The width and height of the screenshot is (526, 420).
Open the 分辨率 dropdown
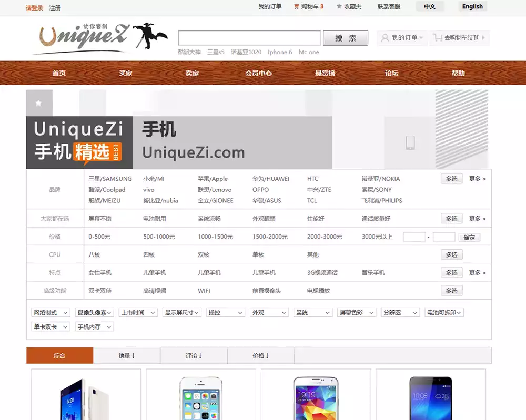(x=400, y=312)
